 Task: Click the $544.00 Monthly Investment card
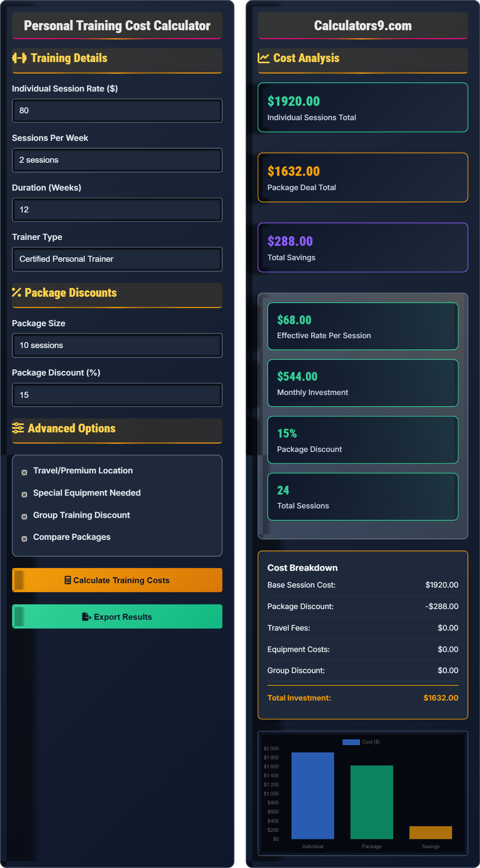[363, 383]
